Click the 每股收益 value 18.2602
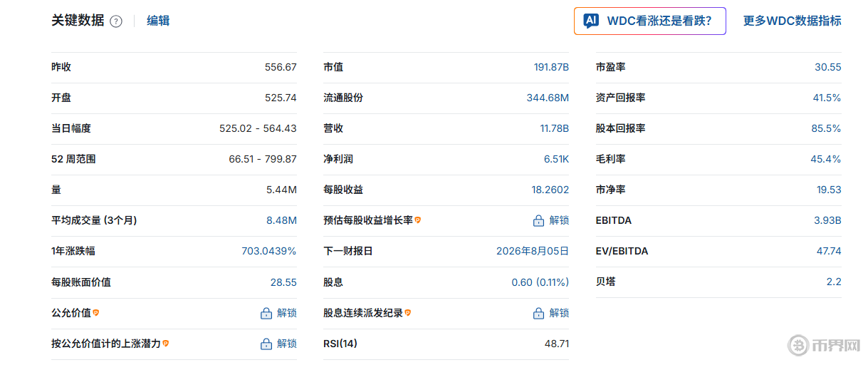868x365 pixels. [x=550, y=190]
